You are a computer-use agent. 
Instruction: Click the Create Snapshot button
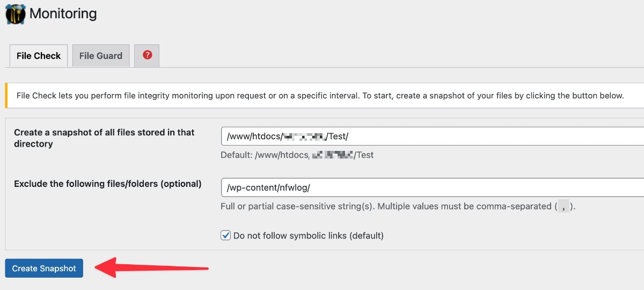click(x=44, y=268)
